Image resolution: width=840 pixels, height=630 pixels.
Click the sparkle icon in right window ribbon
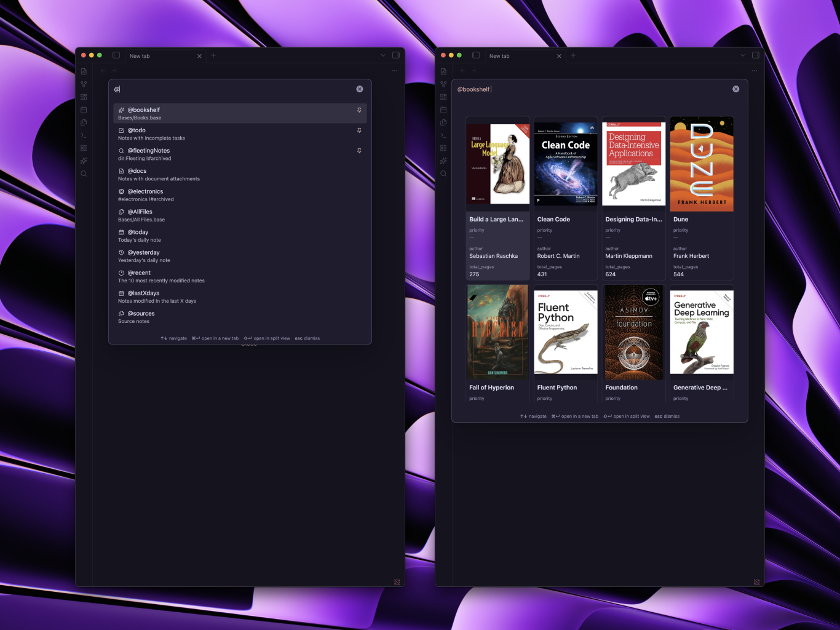click(x=443, y=161)
